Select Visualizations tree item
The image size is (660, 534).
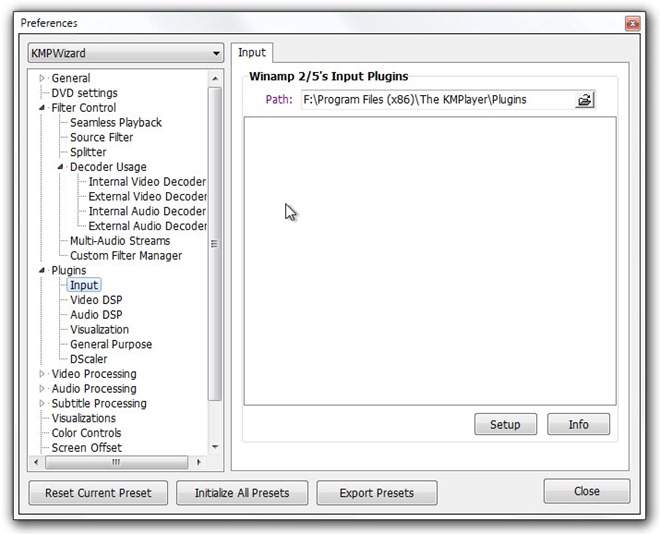[x=83, y=418]
